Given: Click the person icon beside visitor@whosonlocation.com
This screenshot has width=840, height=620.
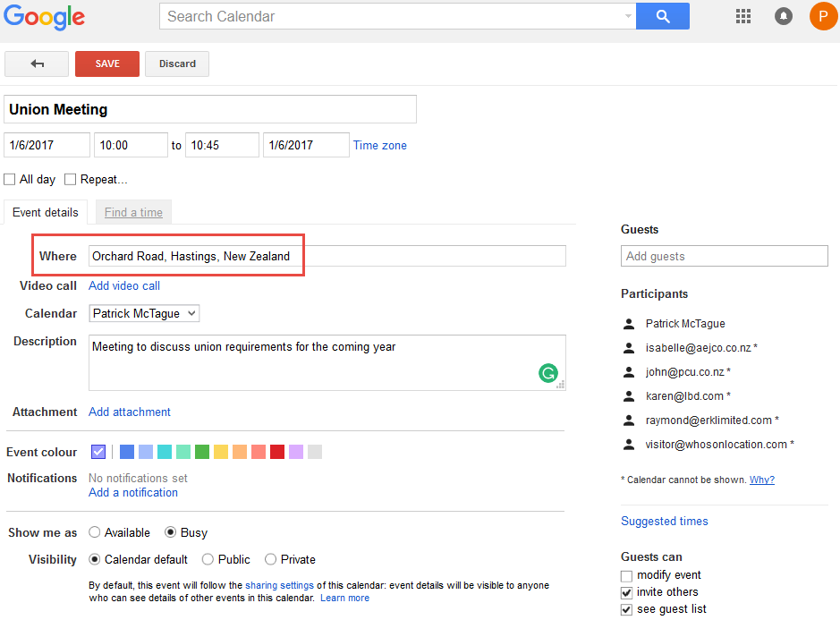Looking at the screenshot, I should click(x=629, y=445).
